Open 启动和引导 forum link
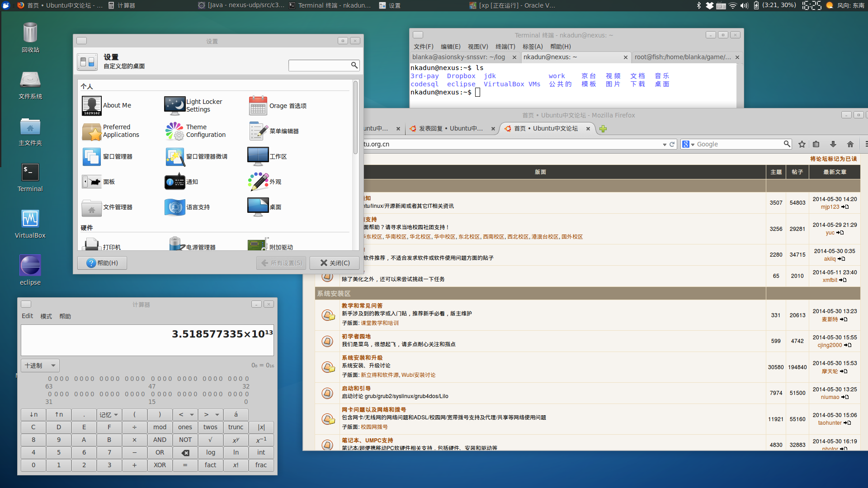The width and height of the screenshot is (868, 488). tap(356, 388)
